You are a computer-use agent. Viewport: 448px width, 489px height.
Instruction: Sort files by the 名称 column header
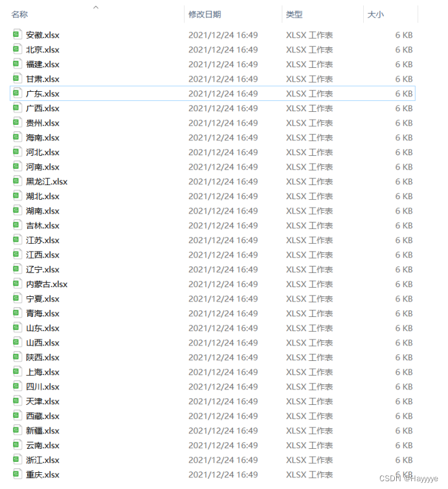[19, 14]
